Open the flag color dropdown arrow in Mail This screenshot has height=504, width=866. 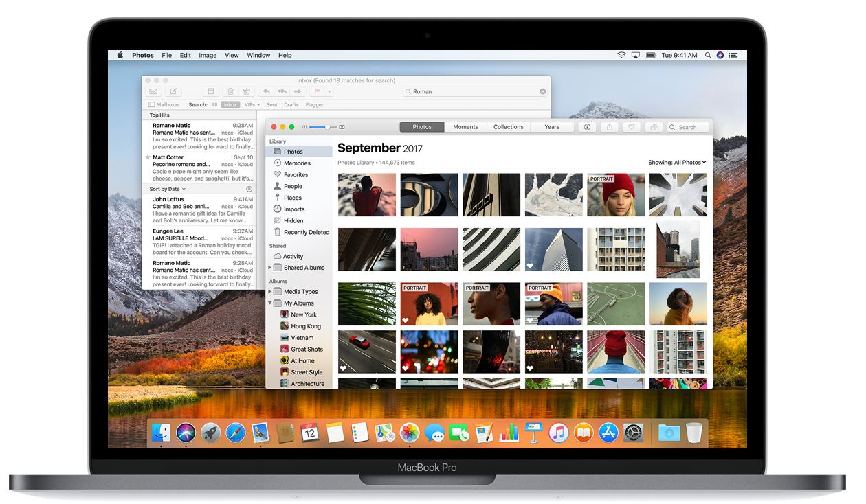tap(330, 91)
